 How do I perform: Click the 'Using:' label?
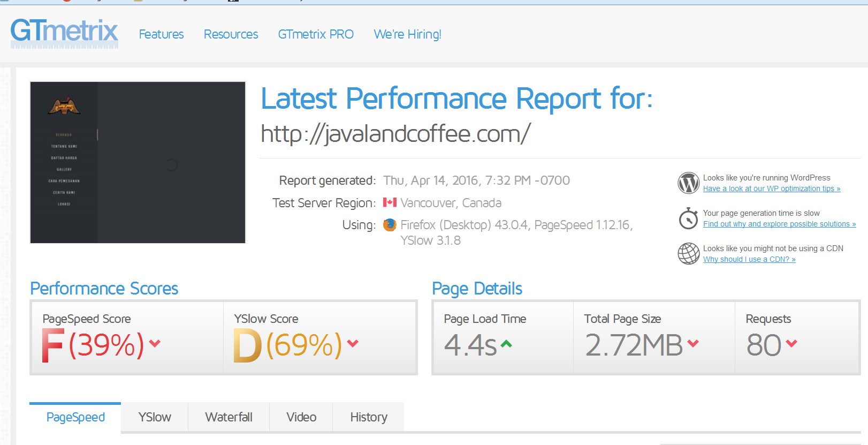(359, 225)
